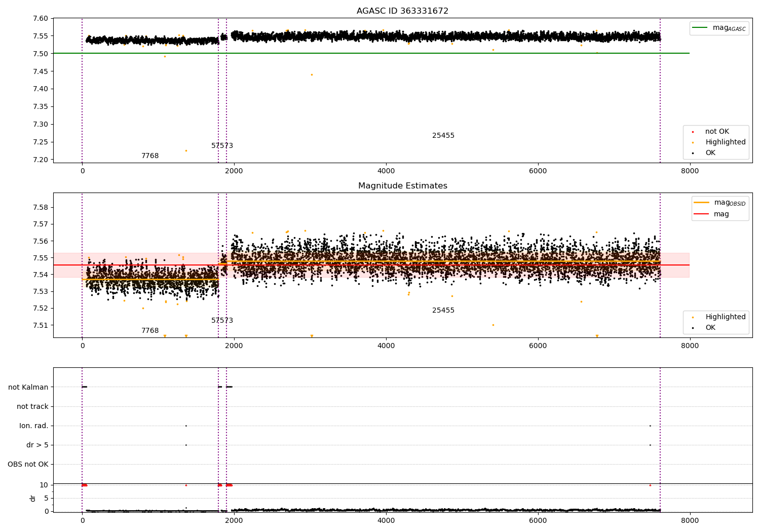The image size is (760, 532).
Task: Click "OK" in the Magnitude Estimates legend
Action: (710, 328)
